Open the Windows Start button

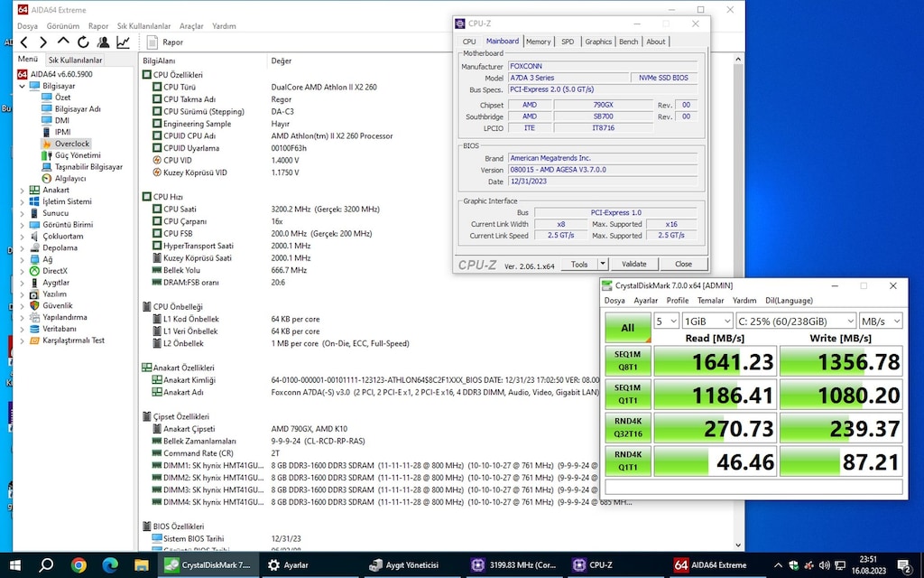coord(14,565)
